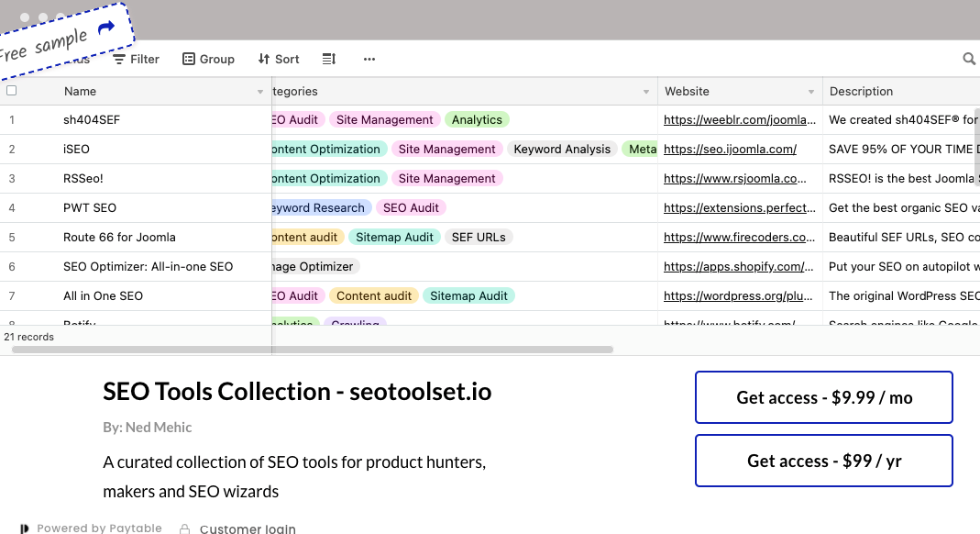Open the wordpress.org link for All in One SEO
980x534 pixels.
[738, 295]
